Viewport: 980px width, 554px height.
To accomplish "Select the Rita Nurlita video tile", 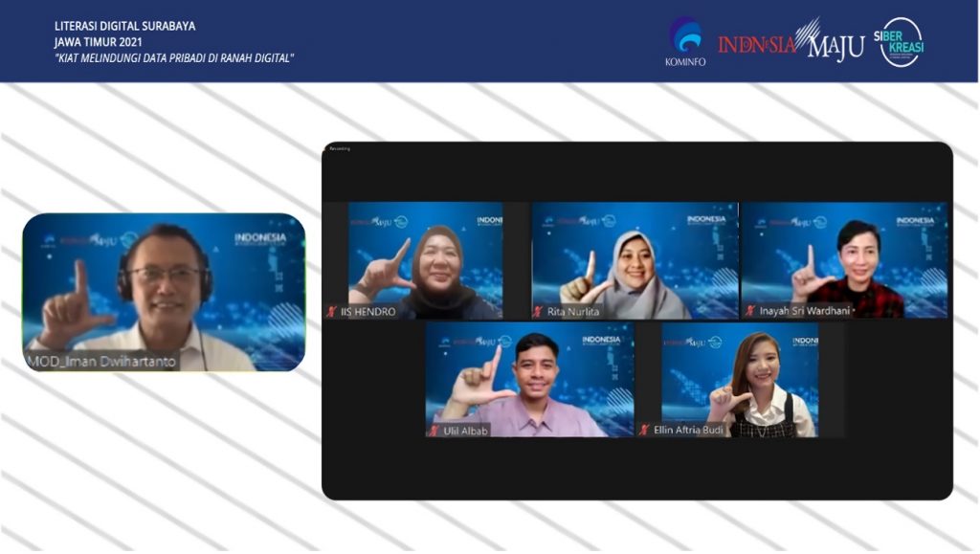I will point(635,258).
